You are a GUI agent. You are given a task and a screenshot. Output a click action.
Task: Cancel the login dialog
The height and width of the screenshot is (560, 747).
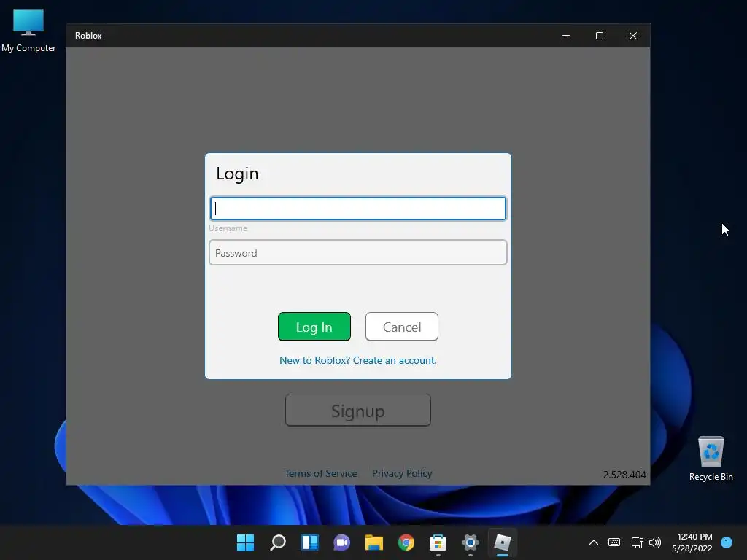click(x=402, y=327)
